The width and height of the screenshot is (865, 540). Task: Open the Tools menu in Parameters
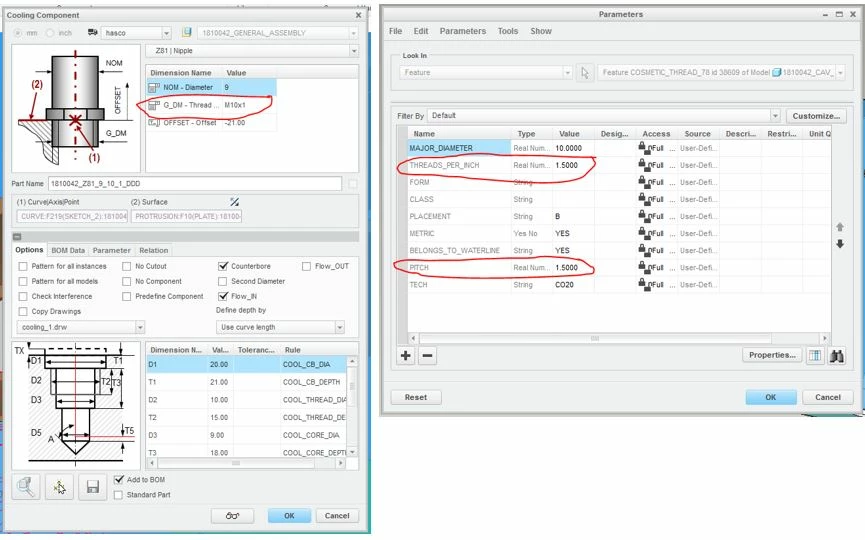point(508,31)
